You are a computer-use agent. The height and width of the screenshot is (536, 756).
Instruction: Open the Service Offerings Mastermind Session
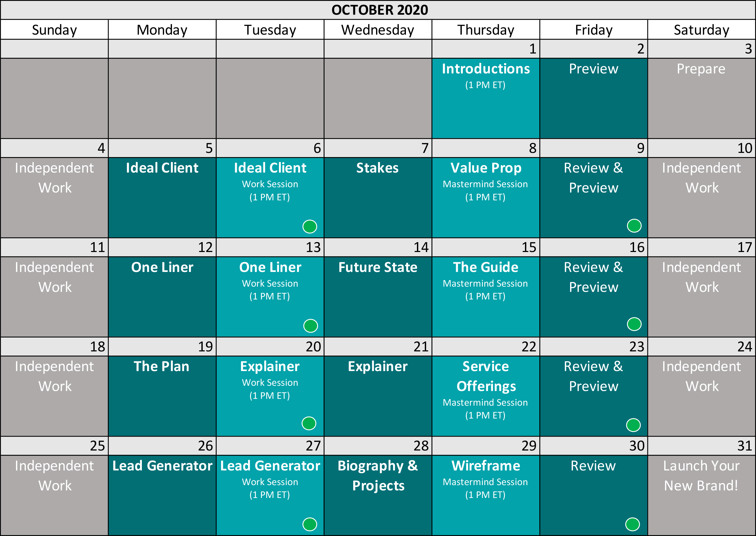(486, 396)
